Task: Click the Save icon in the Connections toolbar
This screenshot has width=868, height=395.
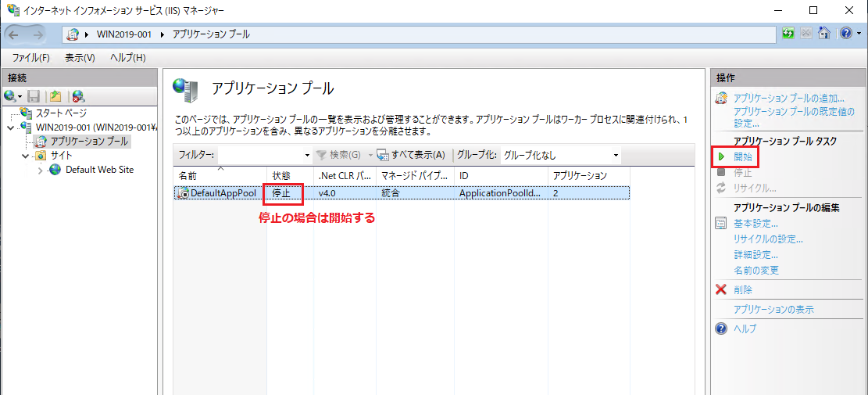Action: 34,96
